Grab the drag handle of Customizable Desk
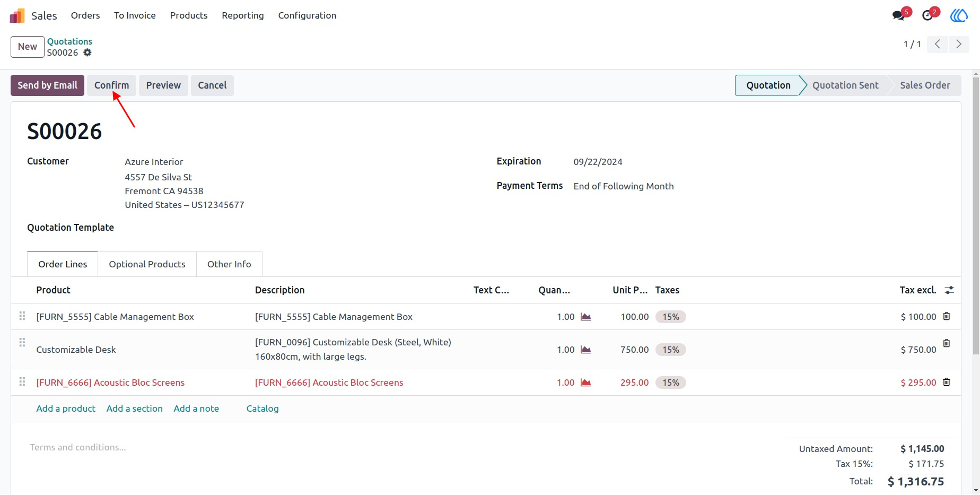This screenshot has width=980, height=495. click(x=22, y=343)
